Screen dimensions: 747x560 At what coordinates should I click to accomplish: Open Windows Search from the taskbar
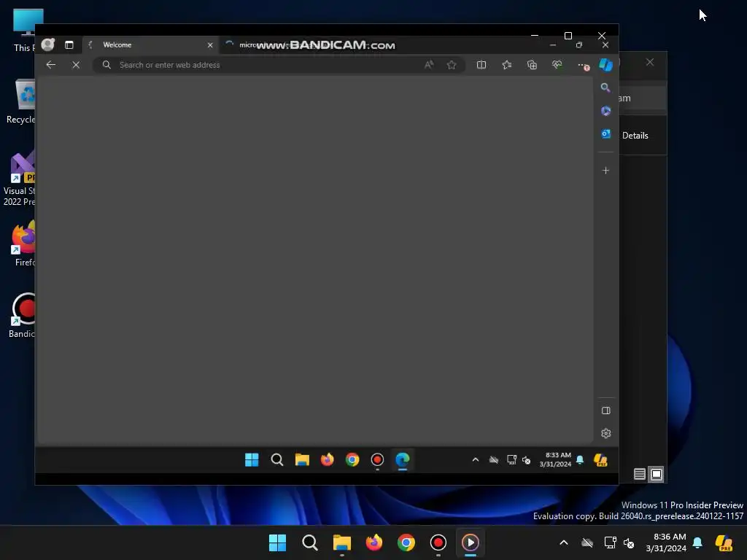(309, 542)
